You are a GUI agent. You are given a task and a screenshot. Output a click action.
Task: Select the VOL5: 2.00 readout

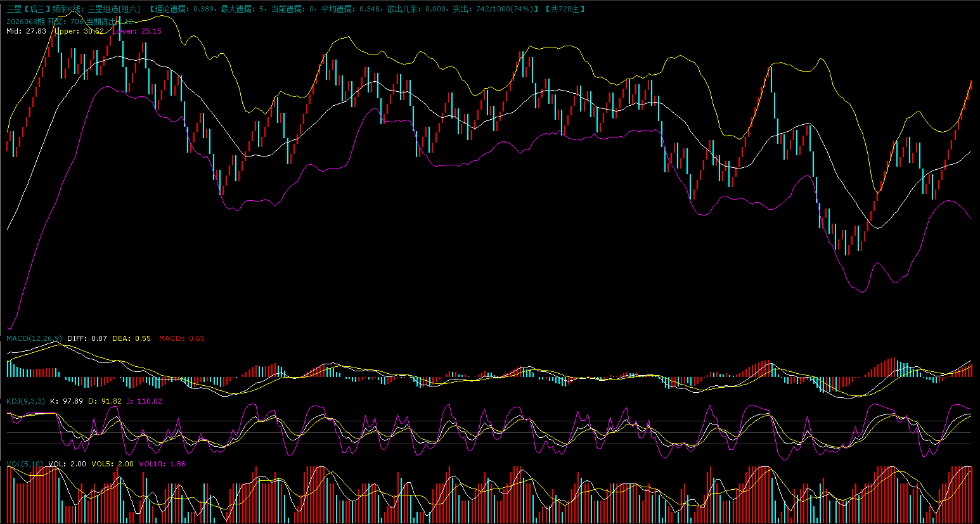pos(112,464)
